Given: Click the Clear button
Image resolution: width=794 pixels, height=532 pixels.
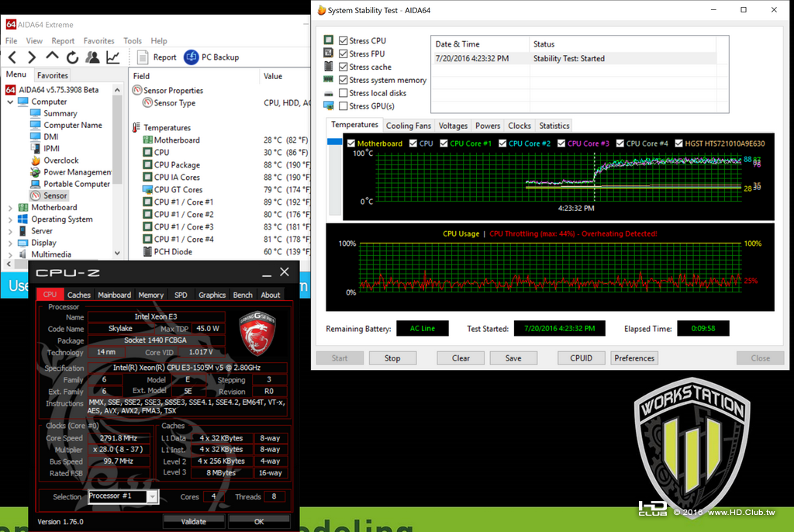Looking at the screenshot, I should tap(461, 358).
